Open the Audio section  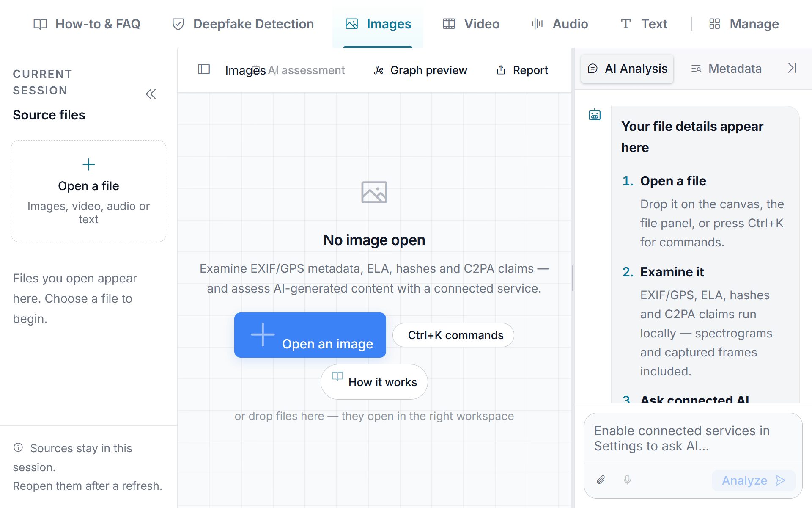click(x=560, y=24)
